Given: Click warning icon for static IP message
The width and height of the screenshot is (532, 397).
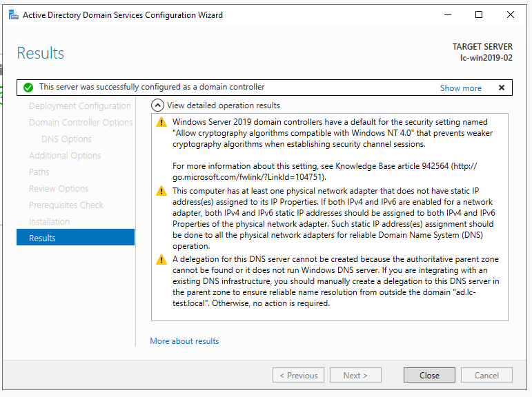Looking at the screenshot, I should click(161, 191).
